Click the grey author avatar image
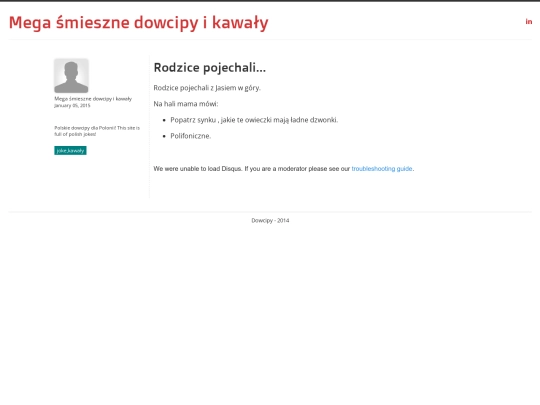Image resolution: width=540 pixels, height=405 pixels. 71,76
